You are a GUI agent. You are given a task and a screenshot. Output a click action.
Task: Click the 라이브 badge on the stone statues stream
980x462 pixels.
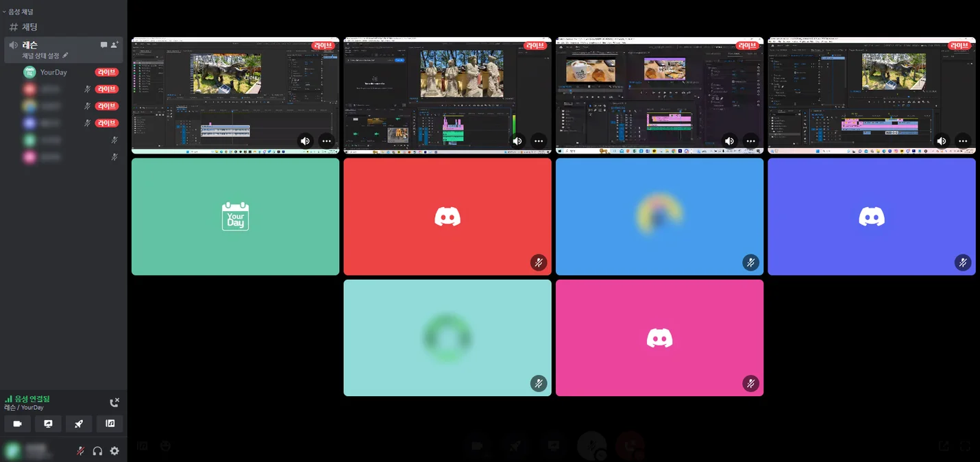coord(535,46)
